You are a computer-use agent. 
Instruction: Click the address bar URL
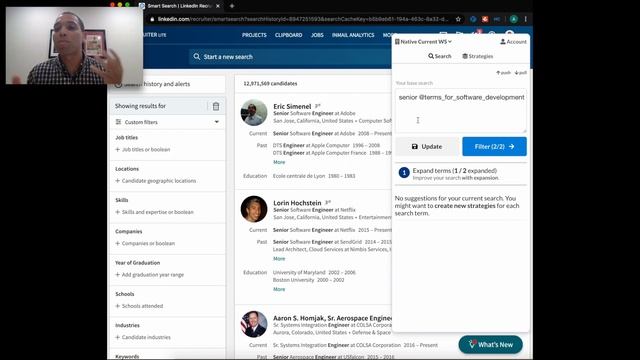click(x=302, y=19)
